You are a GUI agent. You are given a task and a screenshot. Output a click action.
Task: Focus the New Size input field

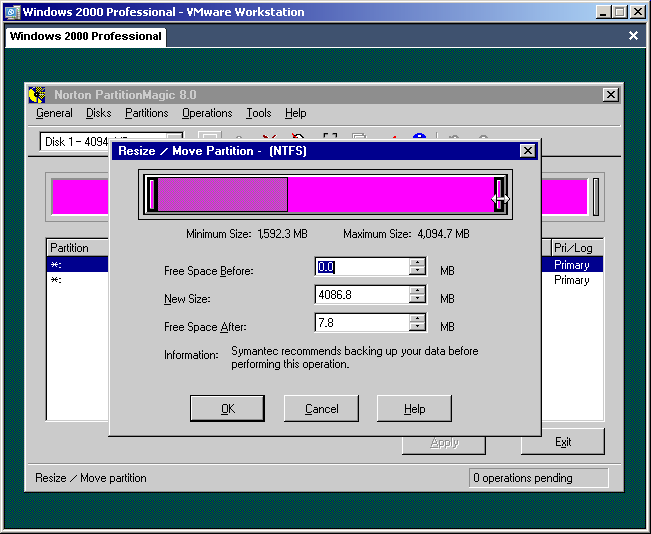pyautogui.click(x=362, y=294)
